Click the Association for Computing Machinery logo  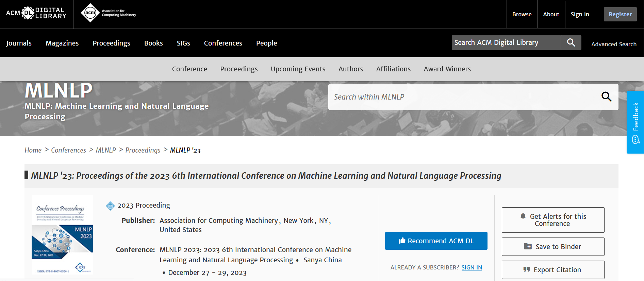108,13
